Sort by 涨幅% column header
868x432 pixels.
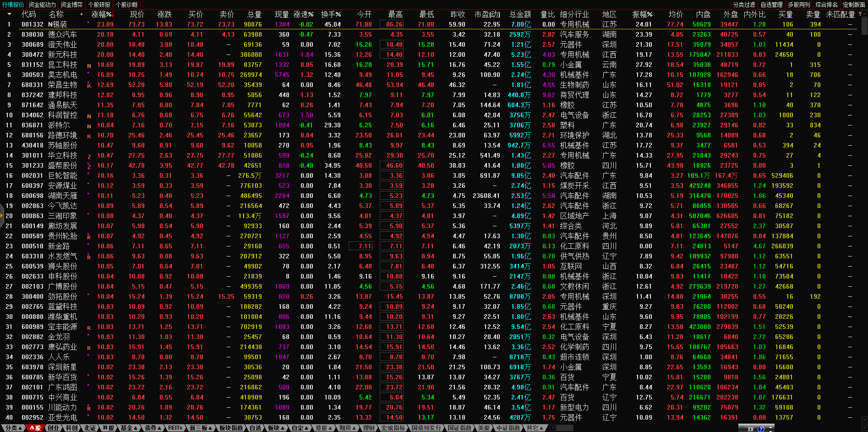pos(102,15)
